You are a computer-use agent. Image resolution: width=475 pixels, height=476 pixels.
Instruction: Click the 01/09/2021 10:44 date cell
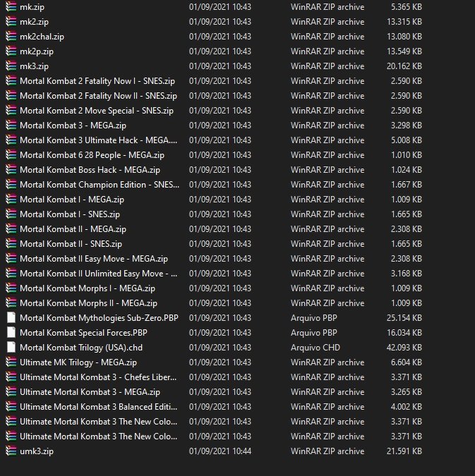click(x=220, y=451)
